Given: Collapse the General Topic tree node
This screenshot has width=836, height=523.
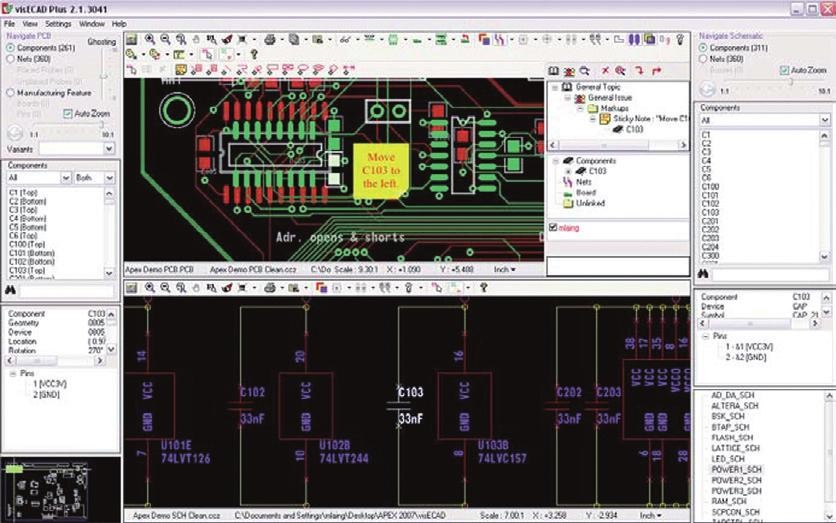Looking at the screenshot, I should click(x=554, y=88).
